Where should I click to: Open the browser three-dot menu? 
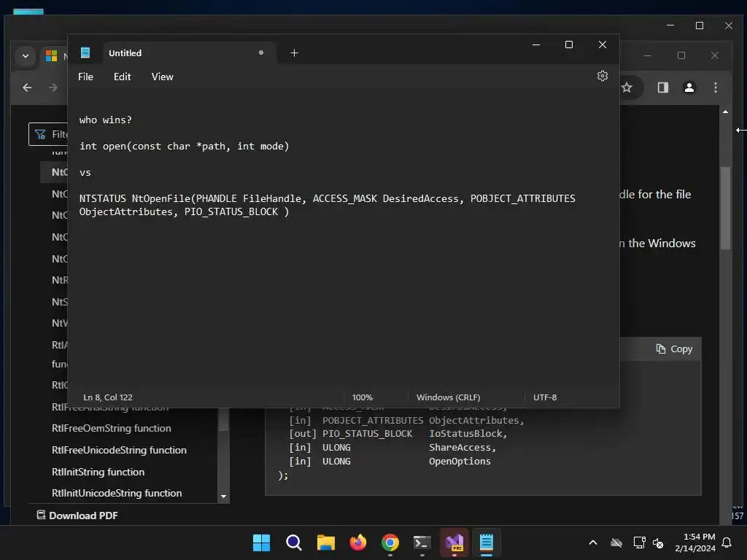pos(715,87)
